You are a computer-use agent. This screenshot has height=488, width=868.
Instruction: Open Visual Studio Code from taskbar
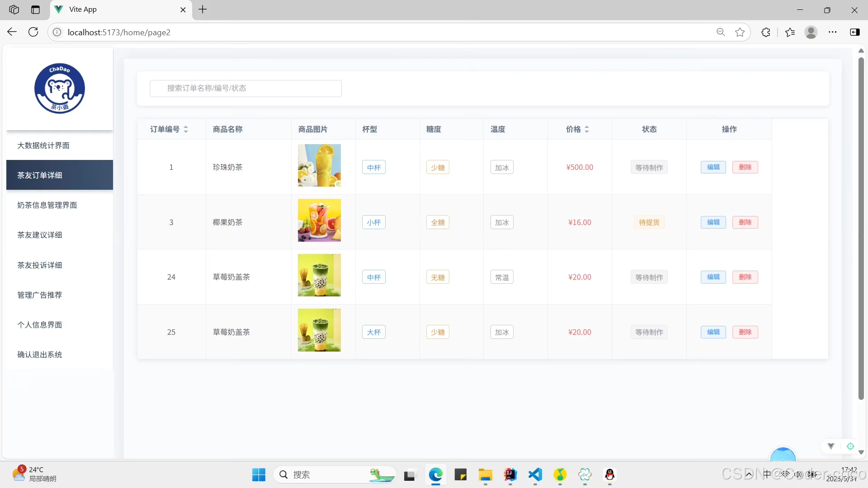point(535,474)
